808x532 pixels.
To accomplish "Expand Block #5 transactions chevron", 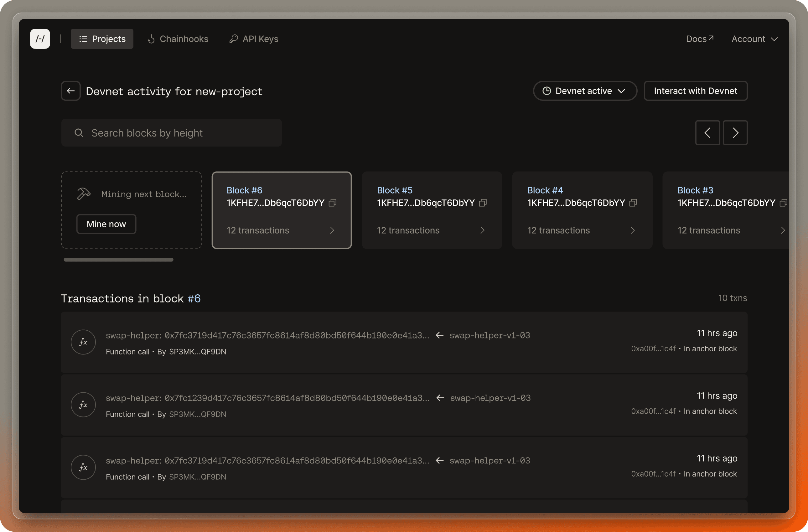I will (482, 230).
